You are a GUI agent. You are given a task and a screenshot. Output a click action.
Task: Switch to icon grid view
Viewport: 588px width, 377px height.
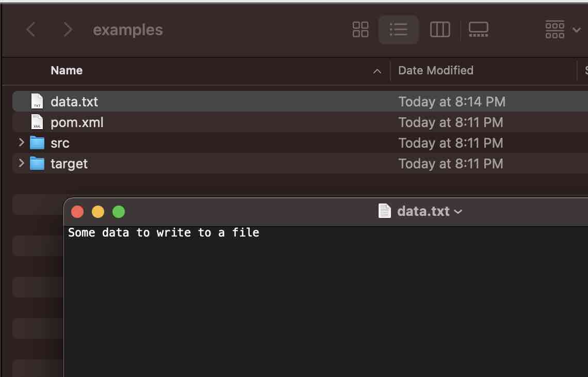pyautogui.click(x=361, y=29)
